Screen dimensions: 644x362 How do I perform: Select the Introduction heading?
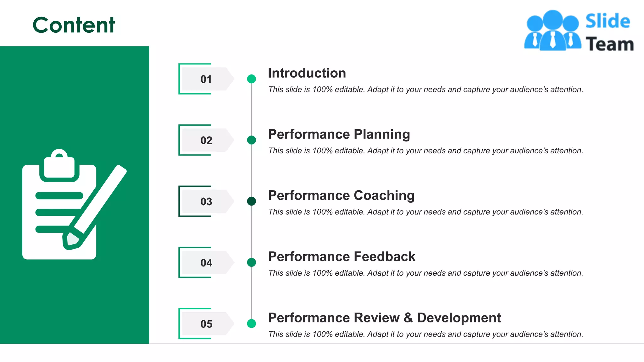point(307,73)
